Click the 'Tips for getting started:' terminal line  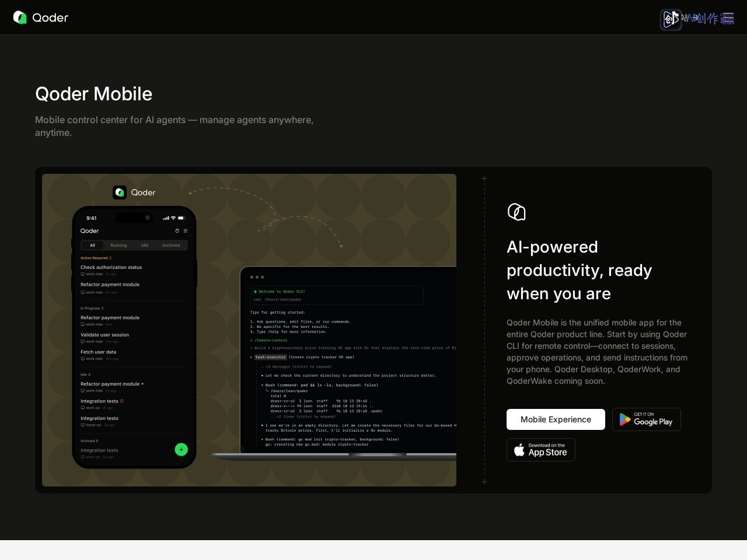point(277,313)
